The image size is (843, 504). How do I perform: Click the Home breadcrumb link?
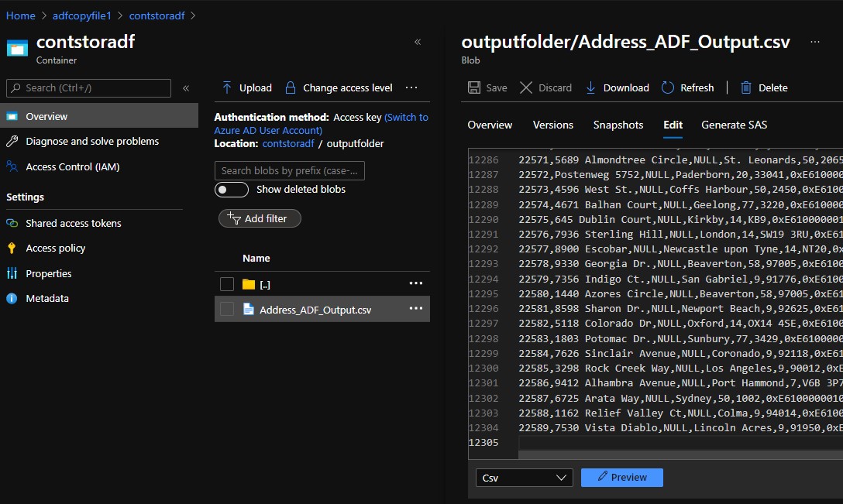pos(20,15)
